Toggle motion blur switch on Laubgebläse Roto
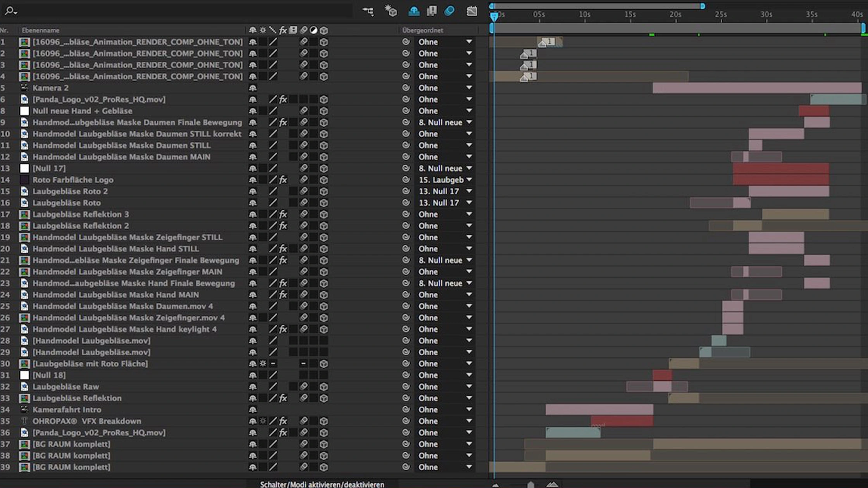Image resolution: width=868 pixels, height=488 pixels. (303, 203)
